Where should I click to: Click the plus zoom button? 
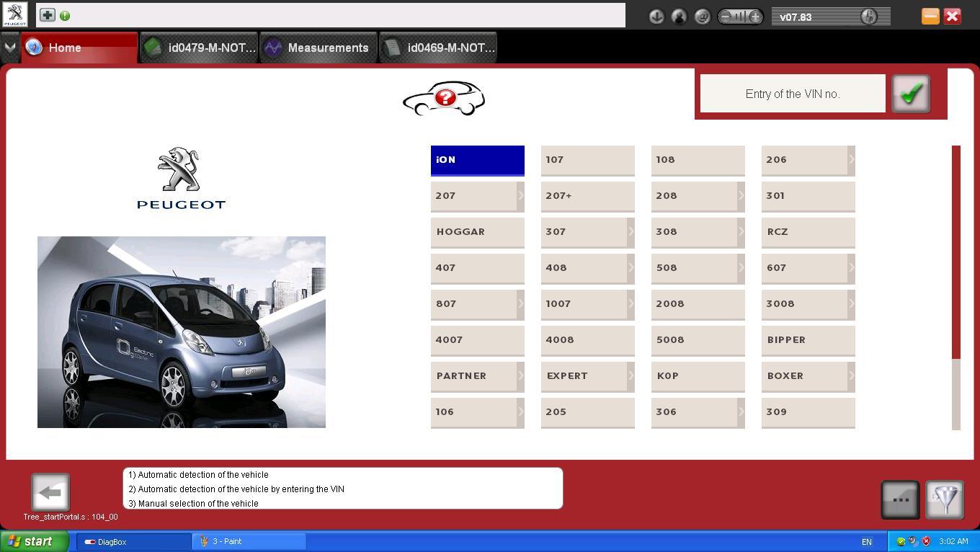pos(755,17)
